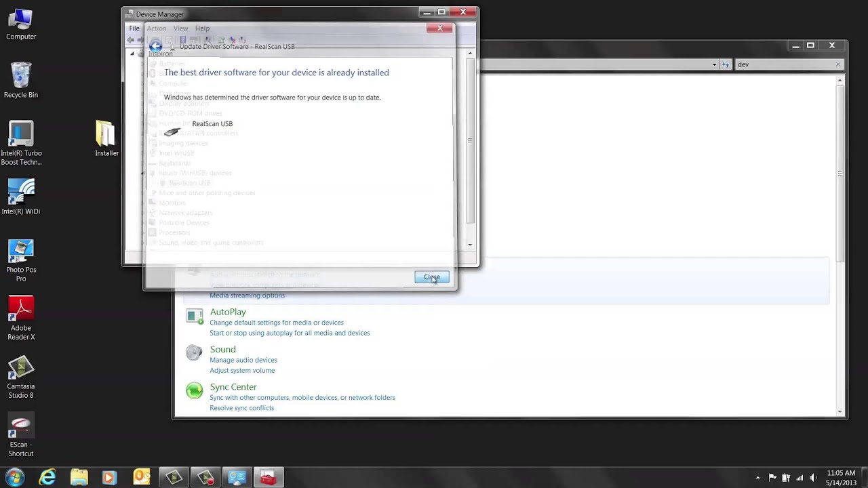The width and height of the screenshot is (868, 488).
Task: Open Manage audio devices link
Action: 243,360
